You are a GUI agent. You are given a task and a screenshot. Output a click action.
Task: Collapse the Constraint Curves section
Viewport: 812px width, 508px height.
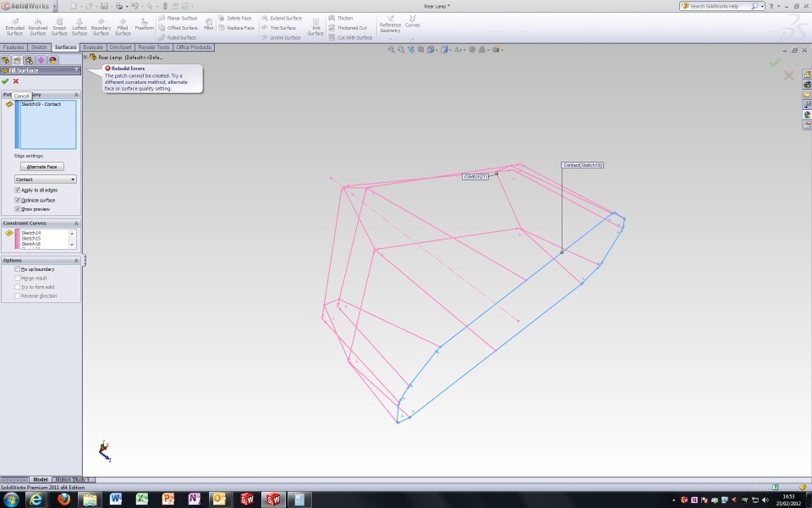[77, 224]
